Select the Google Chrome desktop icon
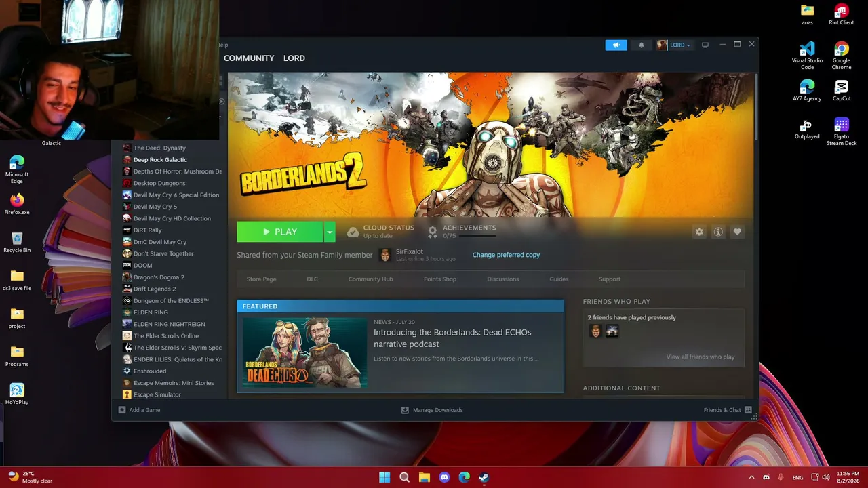 coord(842,56)
